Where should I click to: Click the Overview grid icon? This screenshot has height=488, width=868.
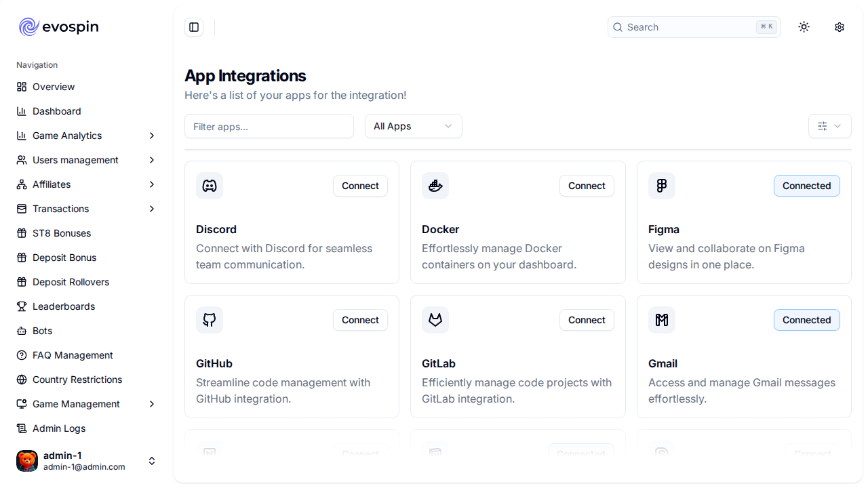click(x=22, y=87)
